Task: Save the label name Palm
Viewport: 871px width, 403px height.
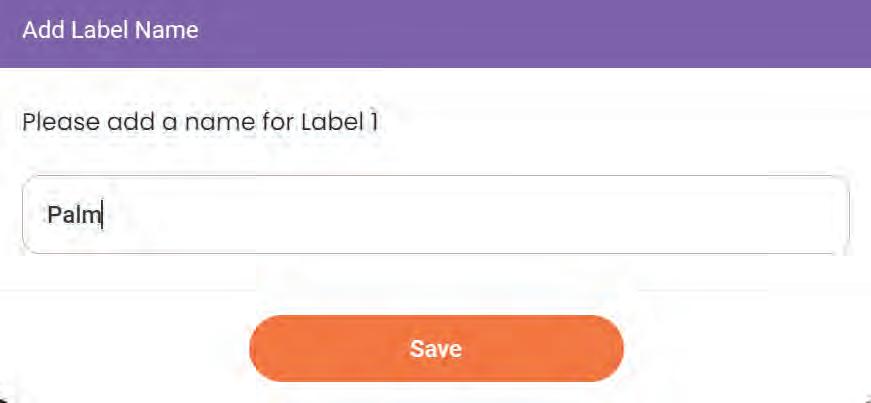Action: 436,348
